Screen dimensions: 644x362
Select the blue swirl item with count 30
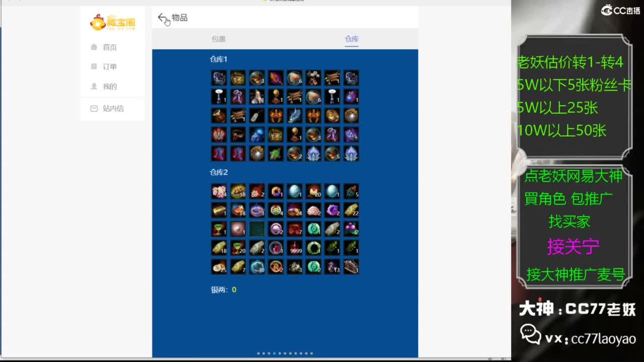(x=257, y=266)
